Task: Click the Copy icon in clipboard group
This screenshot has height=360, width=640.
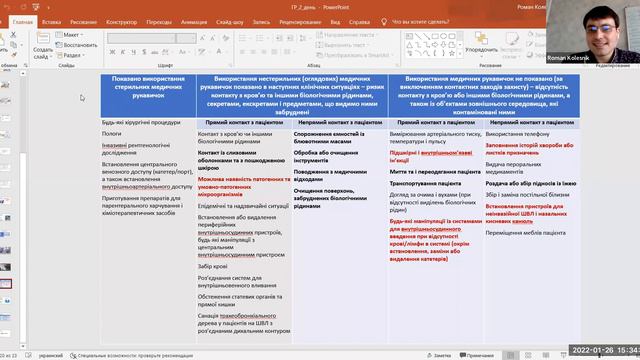Action: click(x=13, y=44)
